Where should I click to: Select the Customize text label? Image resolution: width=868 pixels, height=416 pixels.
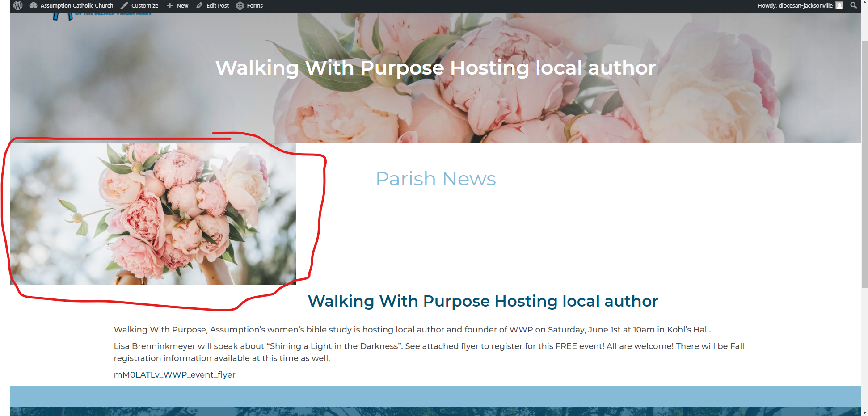[x=145, y=6]
